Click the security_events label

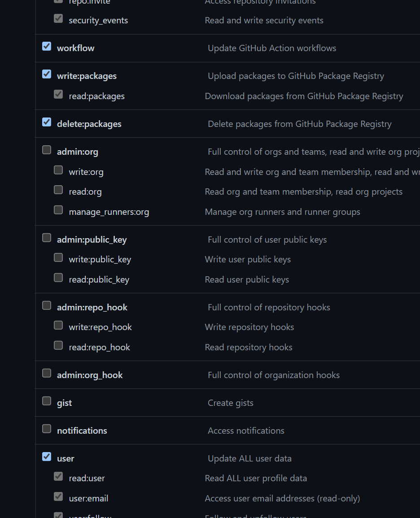coord(98,21)
